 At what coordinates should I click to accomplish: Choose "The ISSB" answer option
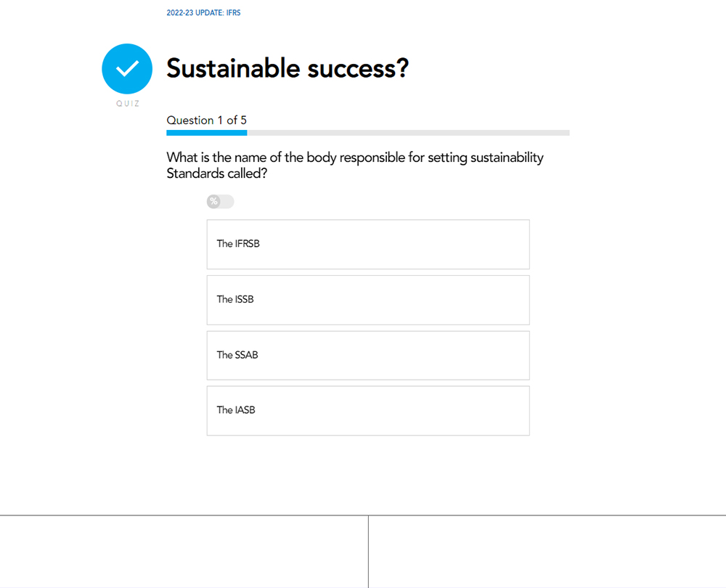pyautogui.click(x=368, y=300)
